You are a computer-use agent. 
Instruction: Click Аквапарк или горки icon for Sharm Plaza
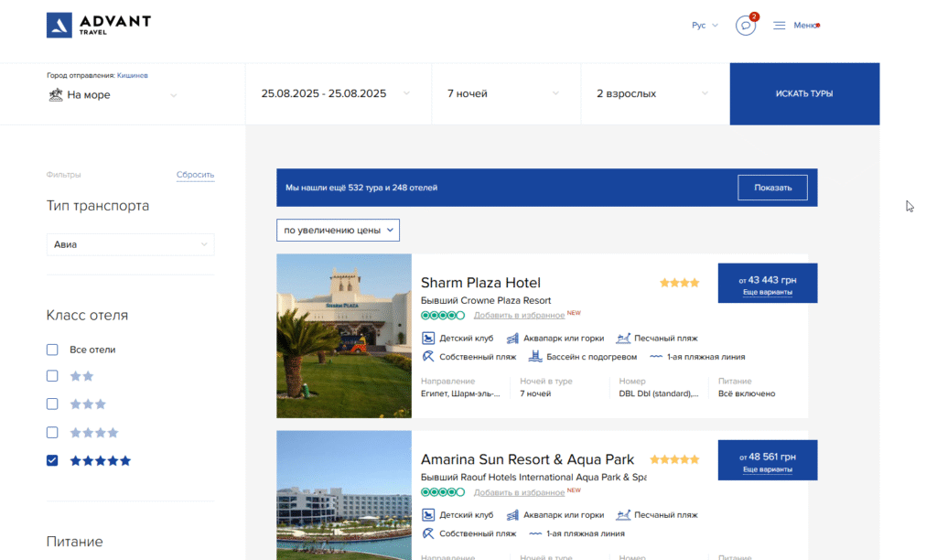coord(512,339)
